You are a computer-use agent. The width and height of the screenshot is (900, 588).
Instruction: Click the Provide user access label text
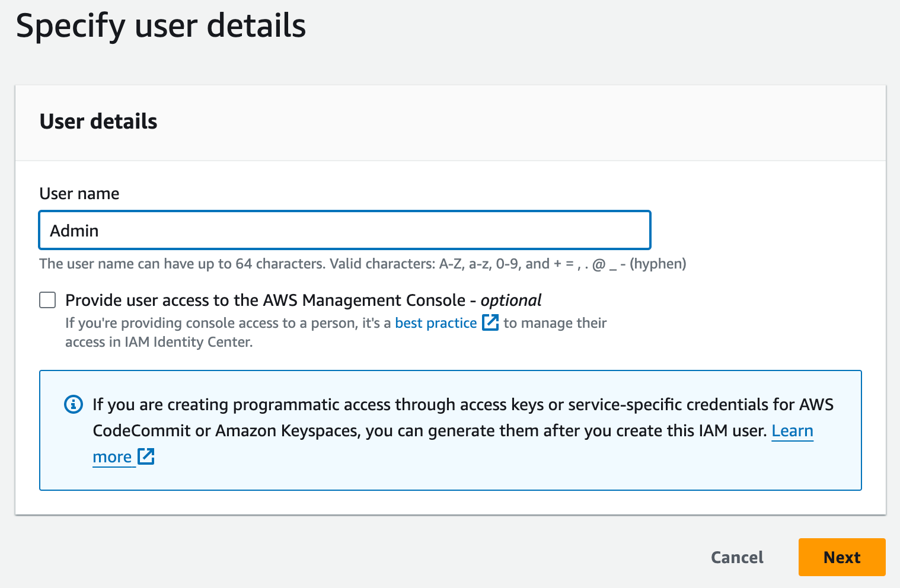coord(265,301)
